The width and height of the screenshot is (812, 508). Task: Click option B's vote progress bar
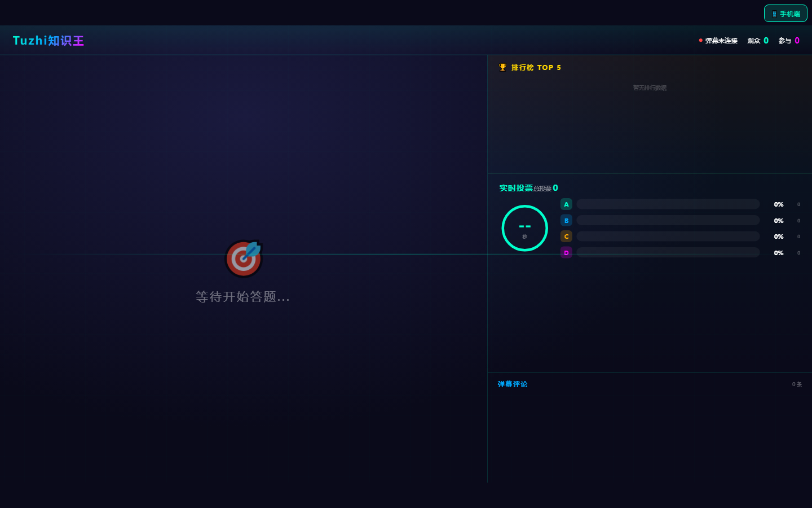(x=668, y=220)
